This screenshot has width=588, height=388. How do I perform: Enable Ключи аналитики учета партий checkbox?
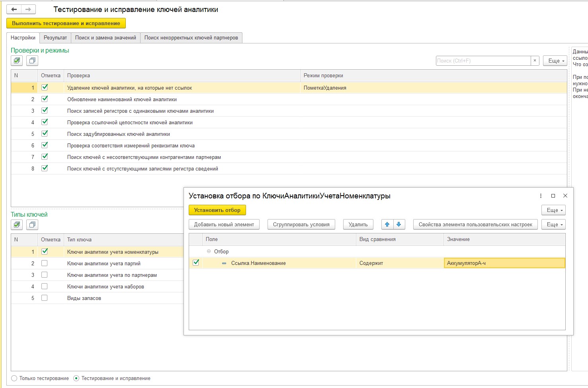tap(45, 263)
